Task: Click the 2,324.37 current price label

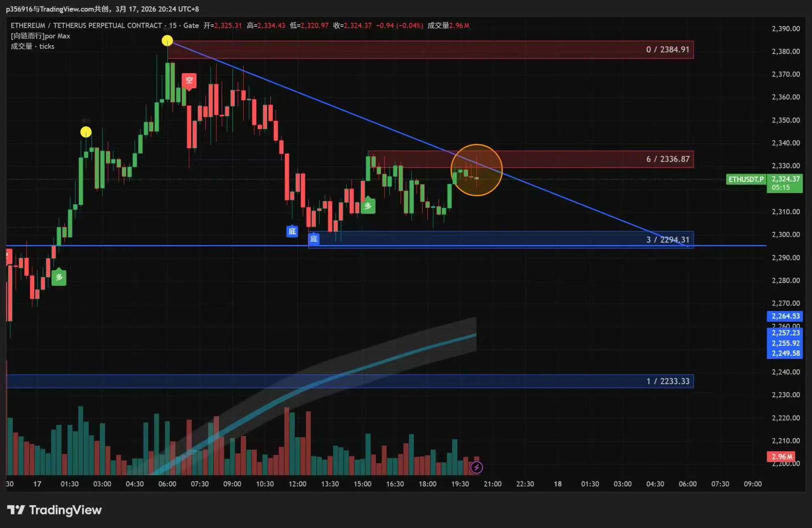Action: pyautogui.click(x=785, y=179)
